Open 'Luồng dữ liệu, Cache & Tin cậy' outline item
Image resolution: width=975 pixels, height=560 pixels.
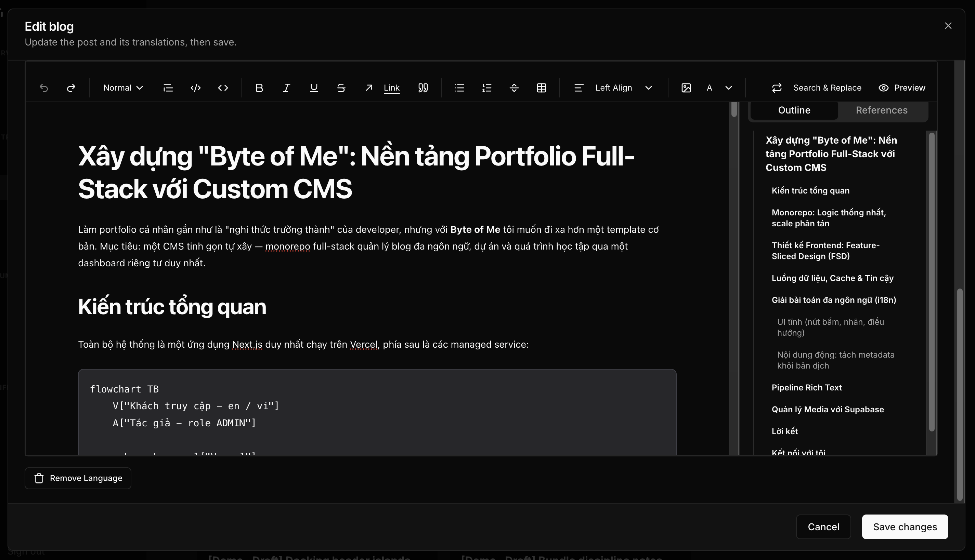833,278
